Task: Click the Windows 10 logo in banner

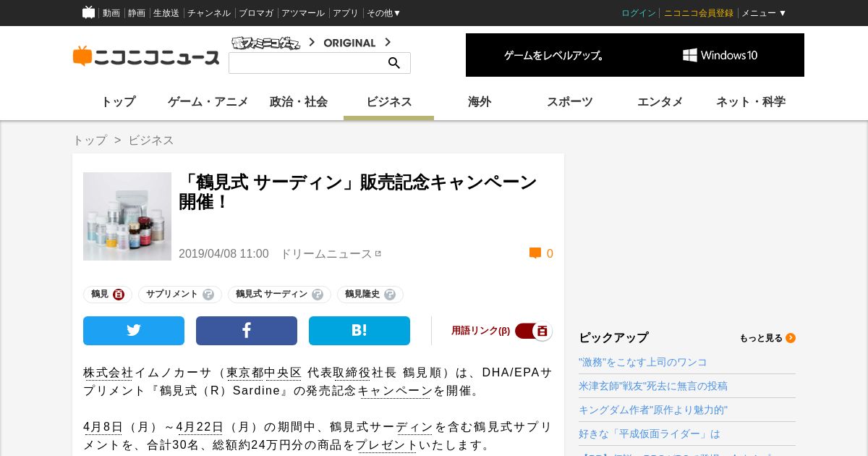Action: (720, 55)
